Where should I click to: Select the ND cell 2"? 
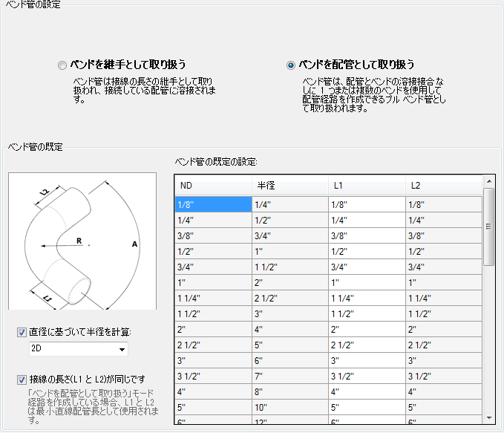(x=214, y=330)
